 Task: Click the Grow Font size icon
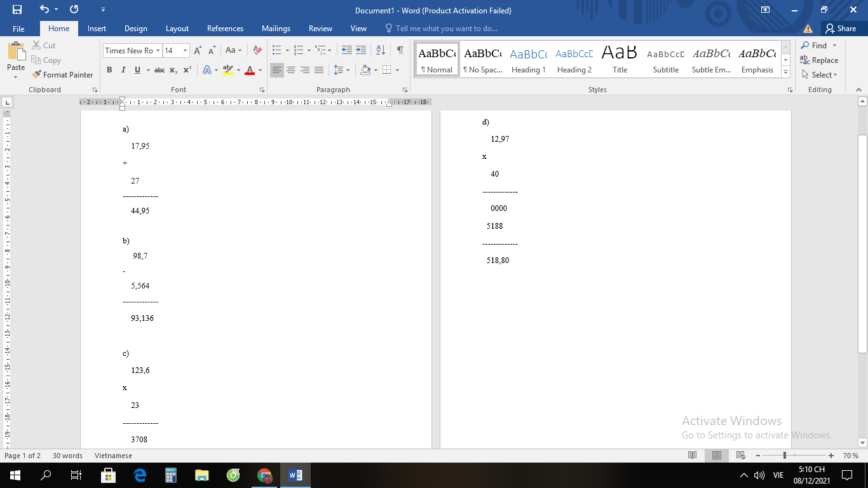coord(198,50)
